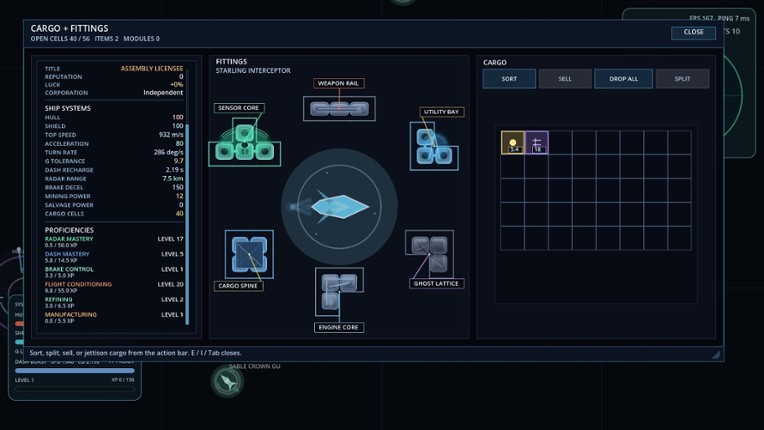The width and height of the screenshot is (764, 430).
Task: Drop all cargo items
Action: tap(624, 79)
